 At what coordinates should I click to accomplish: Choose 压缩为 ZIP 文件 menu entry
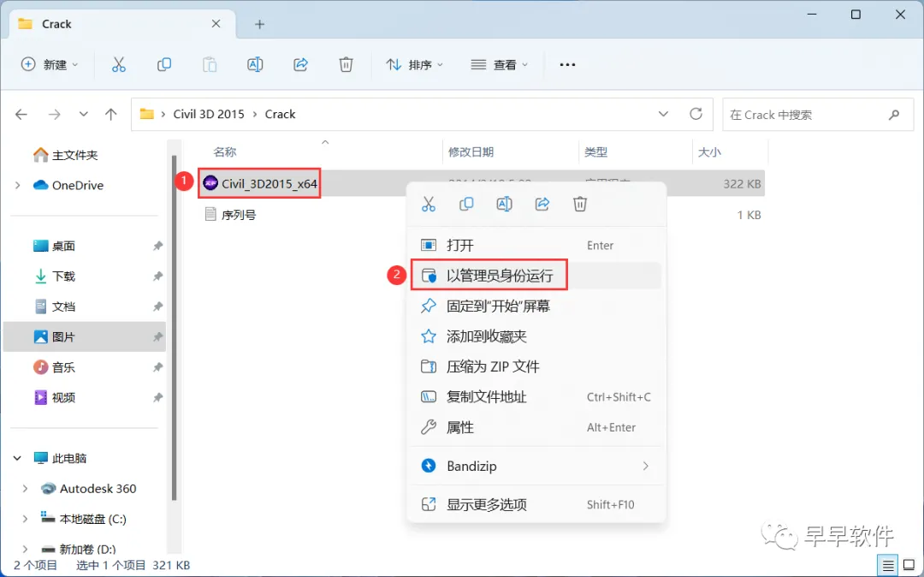(536, 366)
